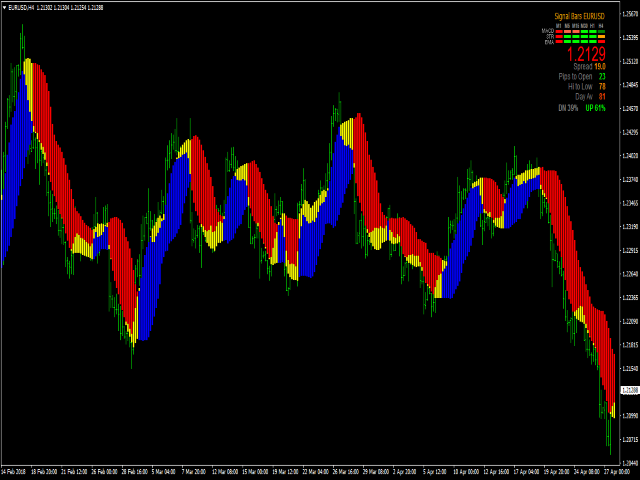
Task: Select the MACD H4 signal cell
Action: point(602,31)
